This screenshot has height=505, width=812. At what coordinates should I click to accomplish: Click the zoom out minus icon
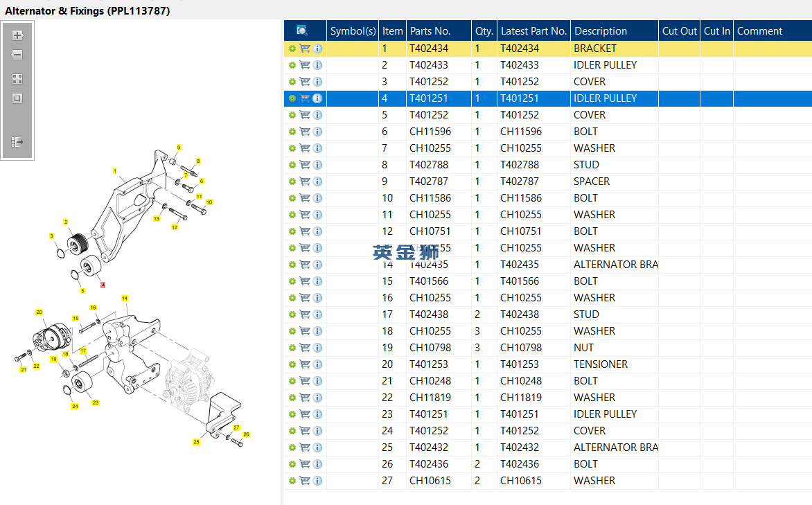(17, 55)
